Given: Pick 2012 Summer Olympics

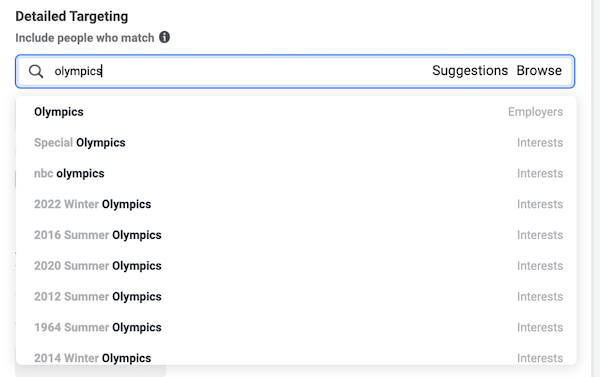Looking at the screenshot, I should click(x=296, y=297).
